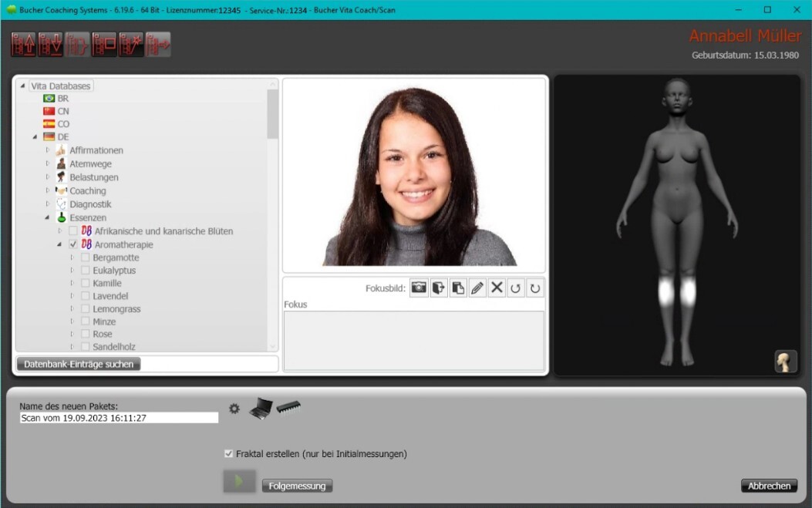Expand the Diagnostik tree node
Viewport: 812px width, 508px height.
pos(48,204)
